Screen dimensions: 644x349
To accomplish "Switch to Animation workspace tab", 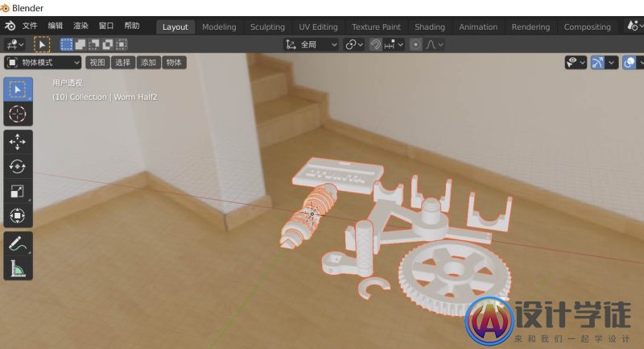I will click(478, 27).
